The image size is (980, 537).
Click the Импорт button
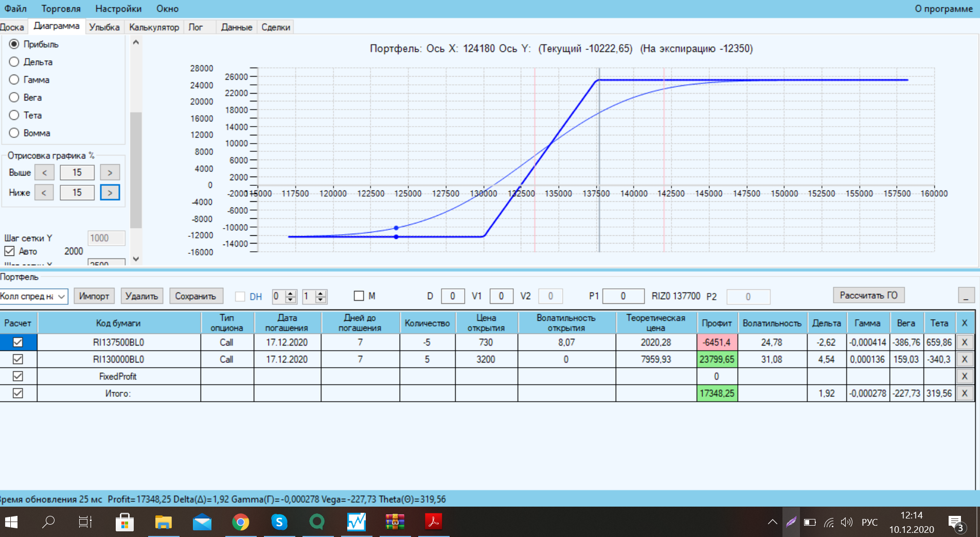click(x=94, y=296)
